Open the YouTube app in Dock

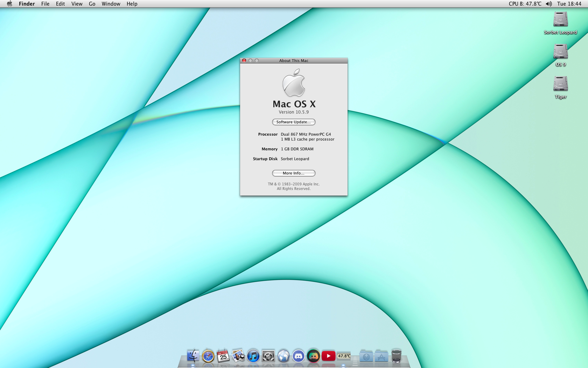[329, 356]
